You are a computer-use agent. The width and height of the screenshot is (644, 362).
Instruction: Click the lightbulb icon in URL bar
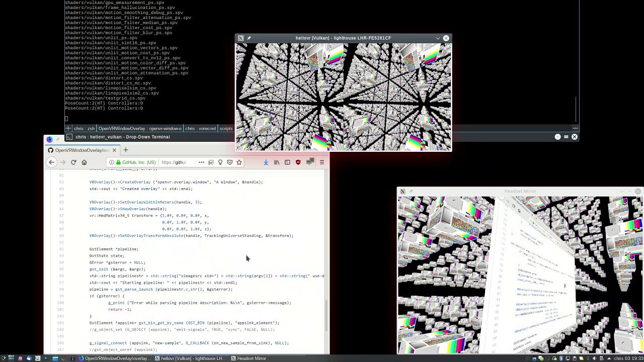coord(220,162)
